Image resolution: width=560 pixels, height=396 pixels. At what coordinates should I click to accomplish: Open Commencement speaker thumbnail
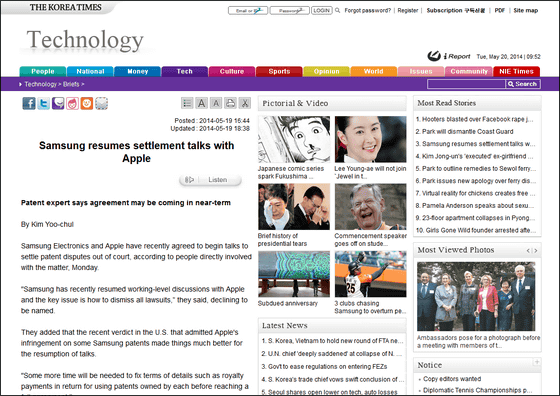(x=370, y=207)
